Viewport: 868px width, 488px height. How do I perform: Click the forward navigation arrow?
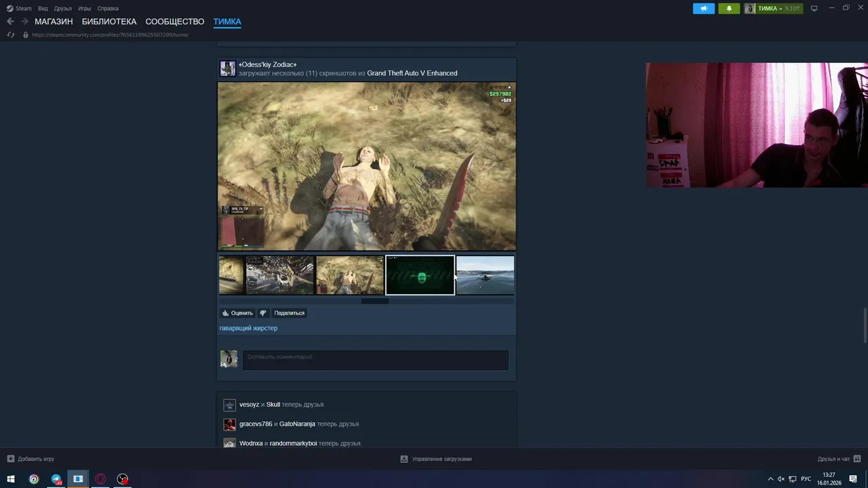point(24,22)
